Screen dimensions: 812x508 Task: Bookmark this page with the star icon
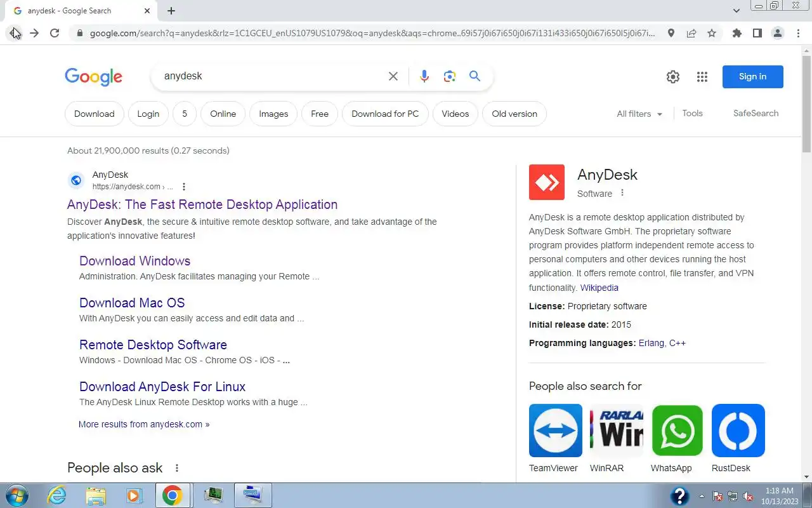click(x=712, y=33)
